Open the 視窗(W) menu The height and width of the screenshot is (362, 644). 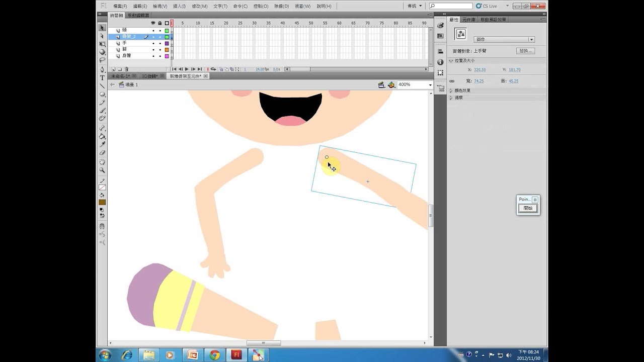[x=302, y=6]
